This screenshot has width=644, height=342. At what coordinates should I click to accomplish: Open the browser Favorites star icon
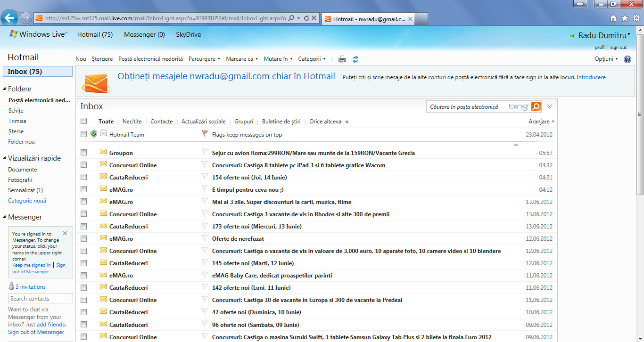[x=625, y=18]
